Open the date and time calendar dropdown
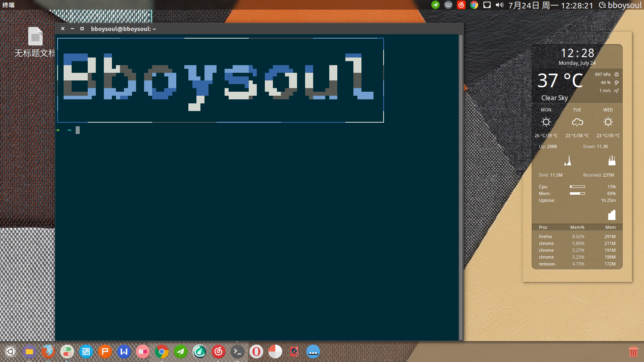Screen dimensions: 644x362 [550, 5]
